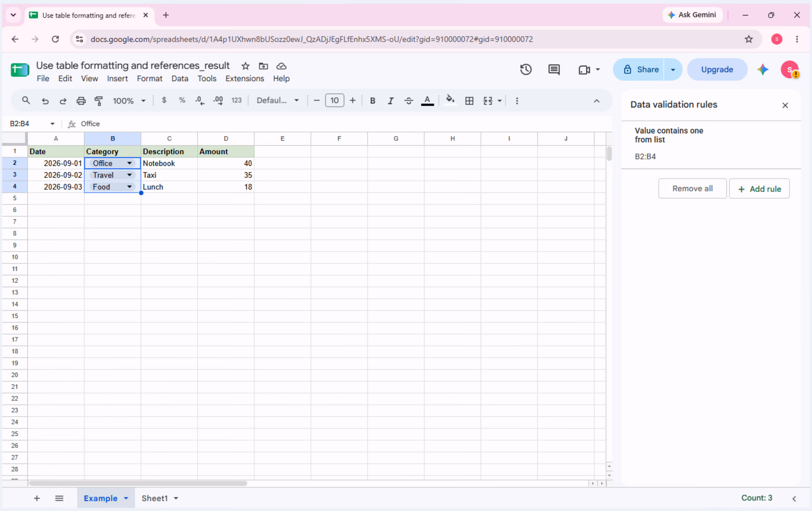812x511 pixels.
Task: Expand the Share options arrow
Action: point(673,70)
